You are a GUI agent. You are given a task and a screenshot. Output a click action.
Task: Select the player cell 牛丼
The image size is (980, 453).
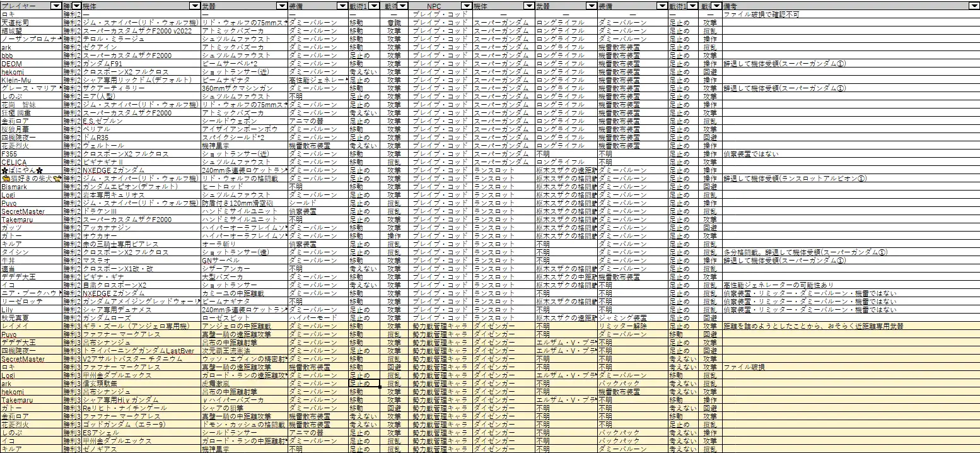pos(32,261)
